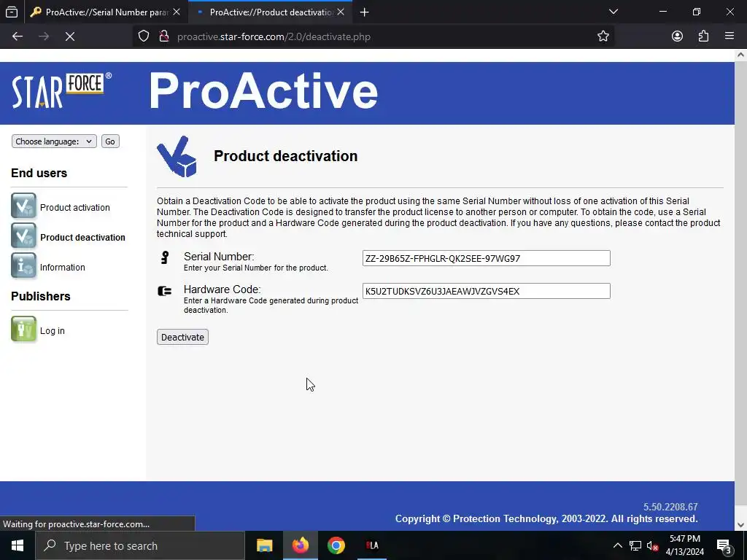Open the Product activation icon in sidebar

coord(23,206)
